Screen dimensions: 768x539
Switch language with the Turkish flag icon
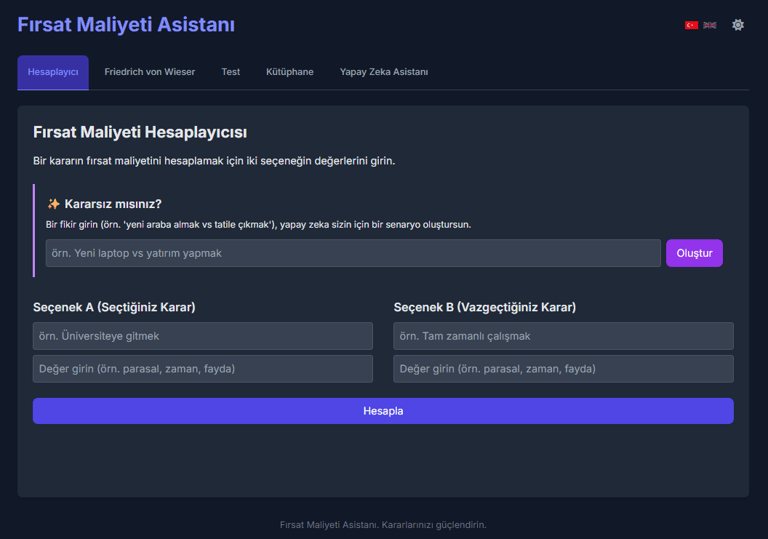click(691, 25)
